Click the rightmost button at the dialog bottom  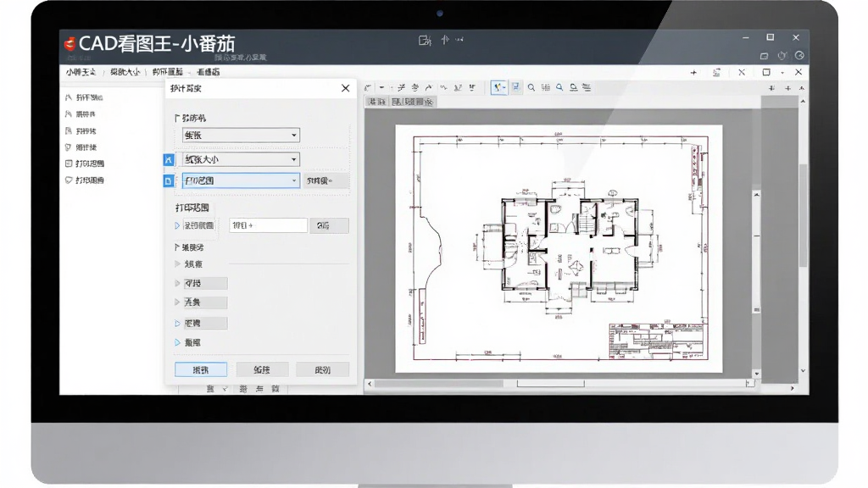point(323,369)
